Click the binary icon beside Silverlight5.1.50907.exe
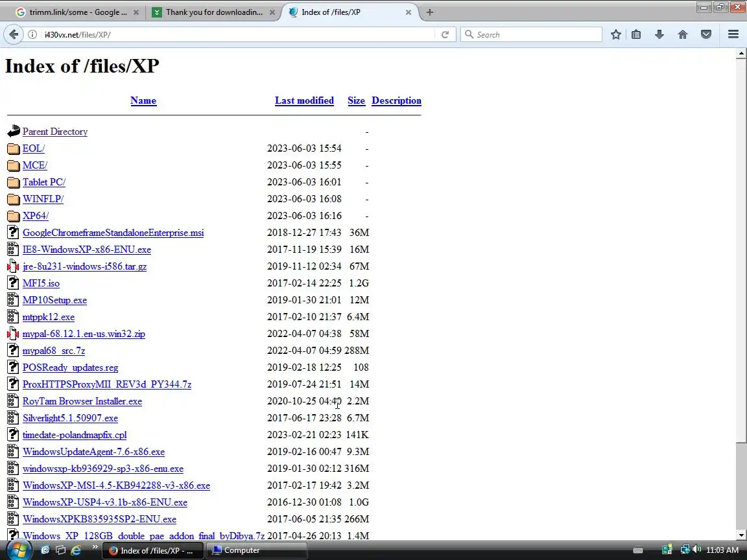The width and height of the screenshot is (747, 560). click(x=14, y=417)
